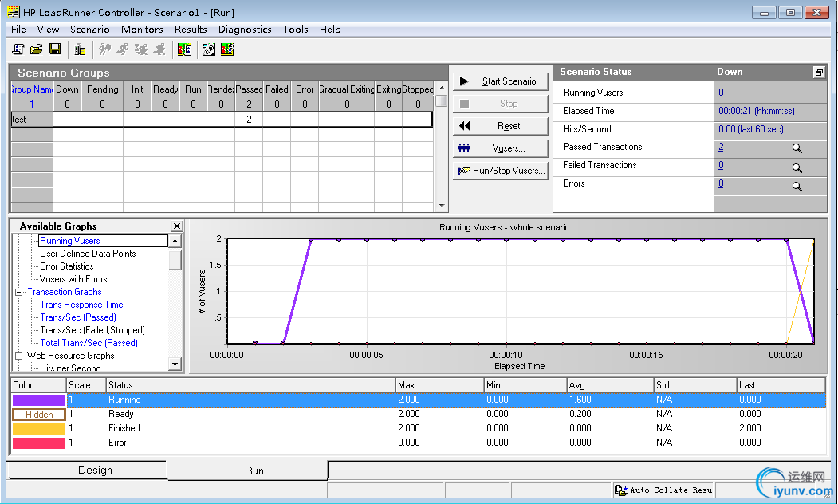Select Trans/Sec (Failed,Stopped) graph

(92, 330)
